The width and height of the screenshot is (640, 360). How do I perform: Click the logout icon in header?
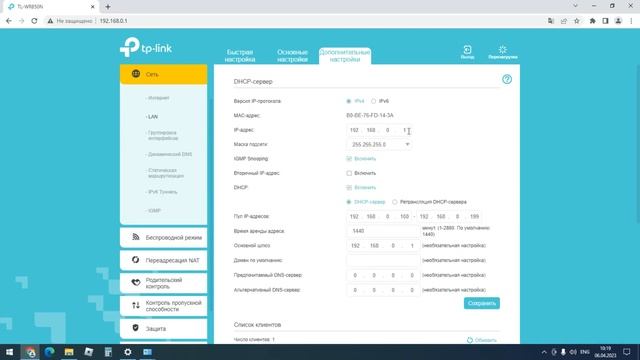coord(467,50)
